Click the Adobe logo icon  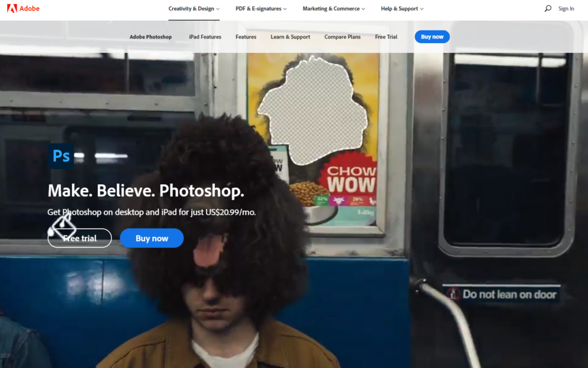tap(12, 8)
